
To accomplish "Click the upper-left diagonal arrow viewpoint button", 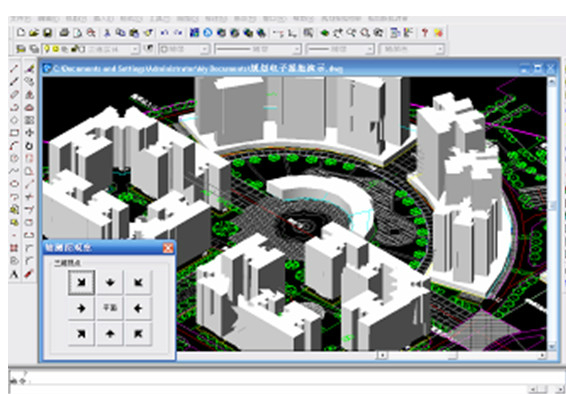I will [81, 282].
